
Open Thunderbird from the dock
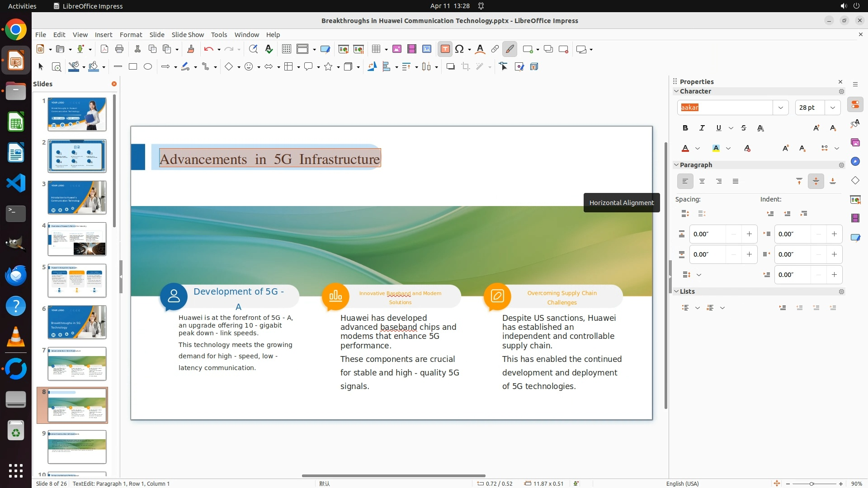(x=16, y=276)
